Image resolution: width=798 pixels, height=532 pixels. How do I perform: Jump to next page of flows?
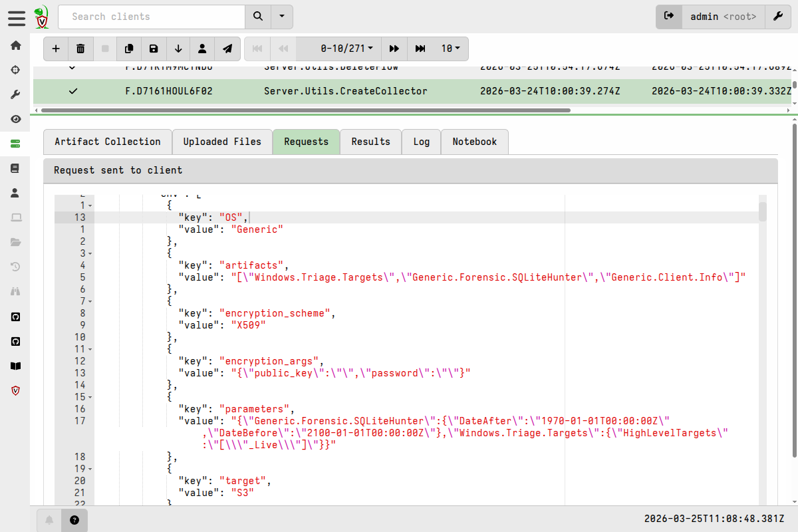click(x=394, y=49)
